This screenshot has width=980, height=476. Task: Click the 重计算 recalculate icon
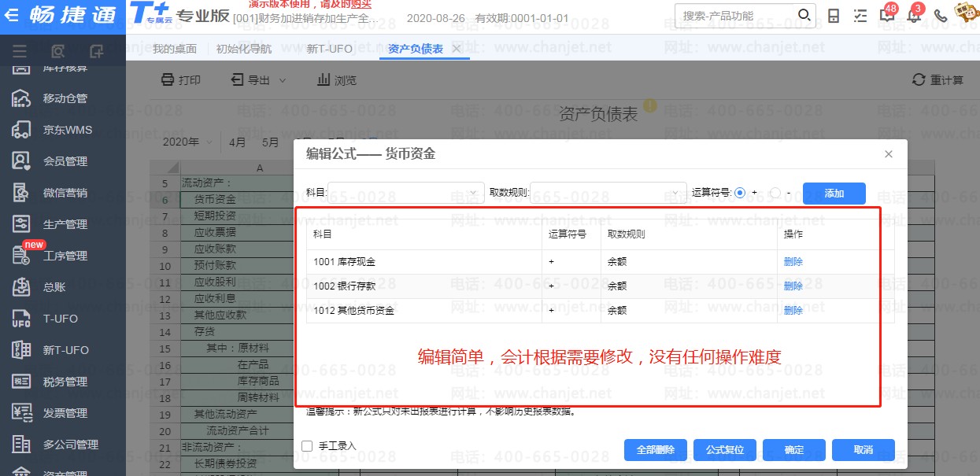[x=918, y=80]
